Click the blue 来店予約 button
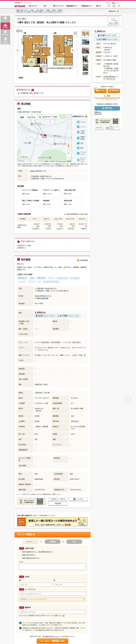Image resolution: width=136 pixels, height=644 pixels. (x=107, y=108)
